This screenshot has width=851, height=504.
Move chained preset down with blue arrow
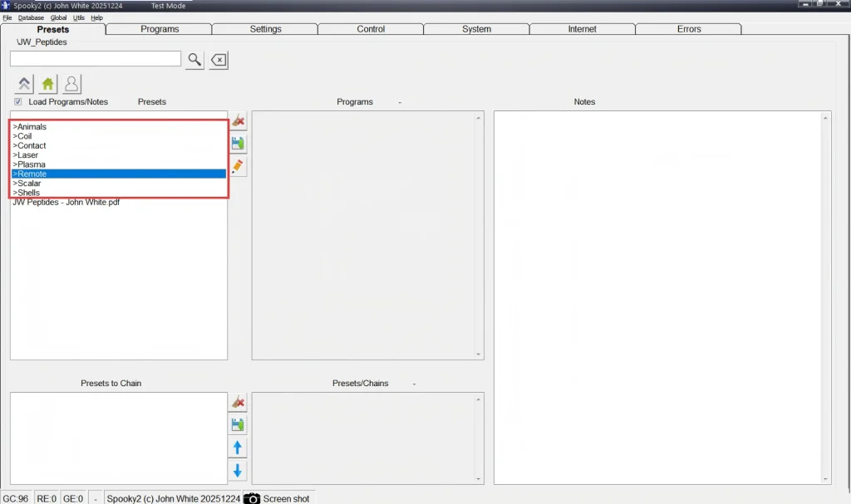(238, 471)
